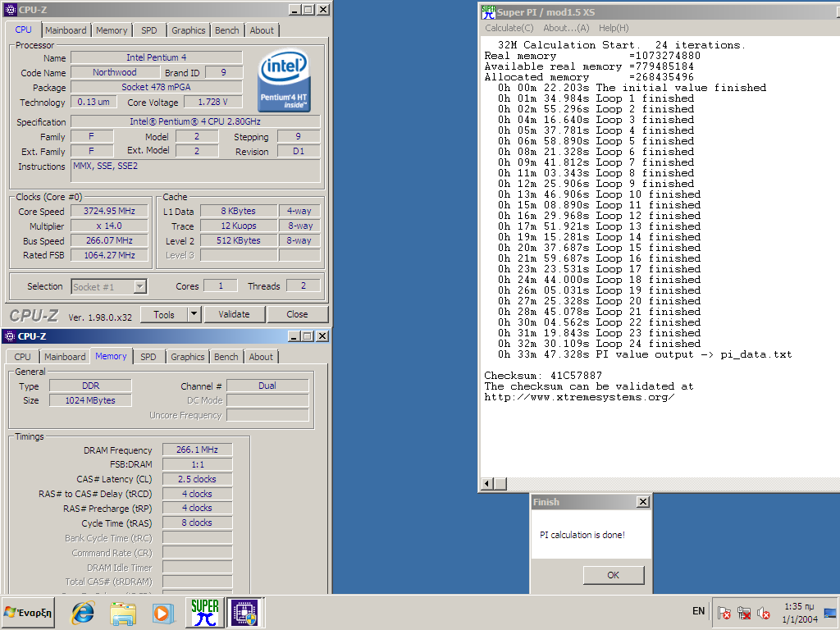Click OK in the Finish dialog
Viewport: 840px width, 630px height.
(614, 575)
